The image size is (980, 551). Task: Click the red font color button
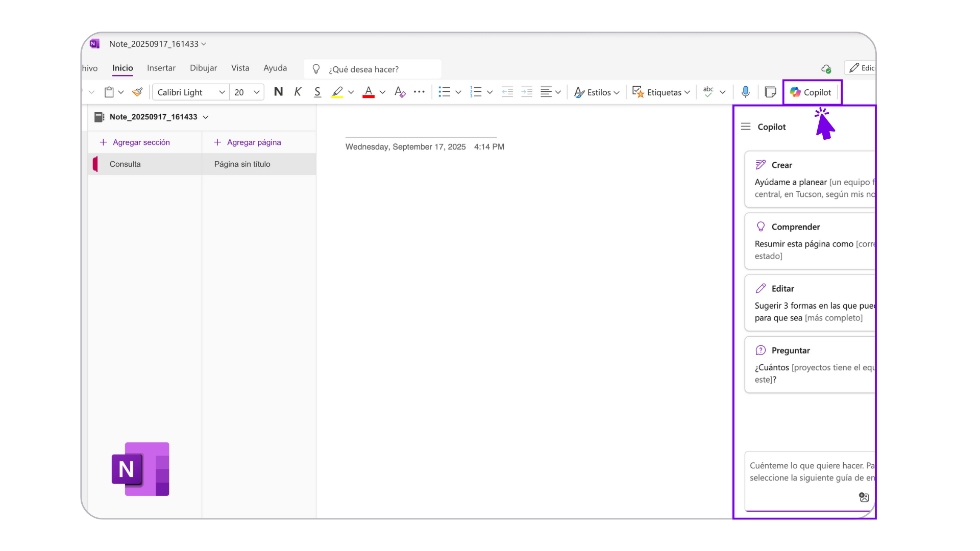pos(369,92)
